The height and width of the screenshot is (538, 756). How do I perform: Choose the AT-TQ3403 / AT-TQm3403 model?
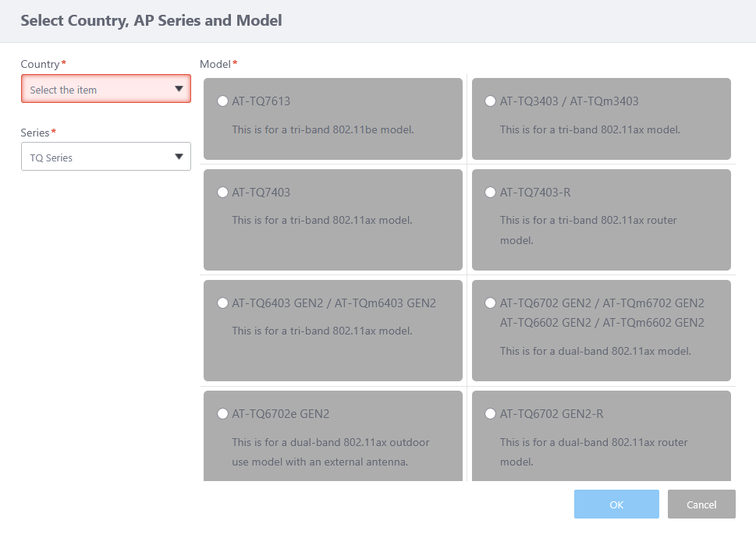491,101
